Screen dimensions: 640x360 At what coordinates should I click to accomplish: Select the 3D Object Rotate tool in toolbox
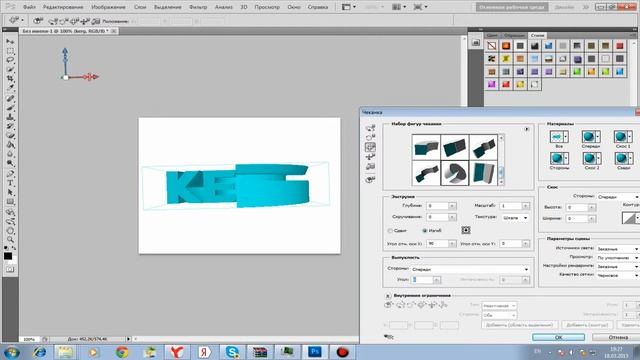10,212
